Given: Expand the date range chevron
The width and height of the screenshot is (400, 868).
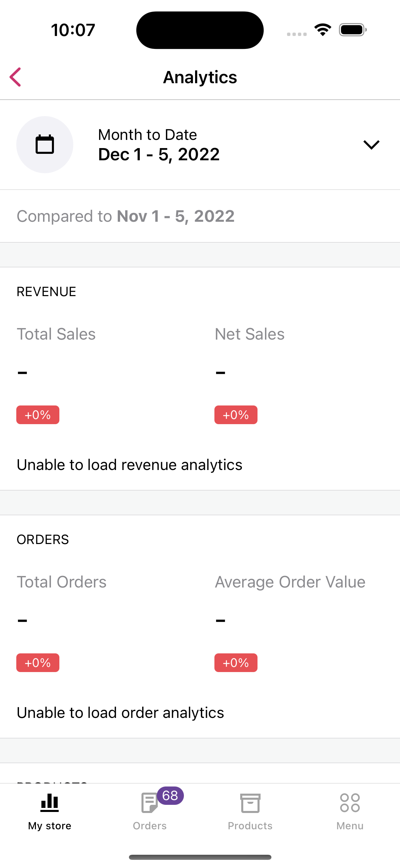Looking at the screenshot, I should (371, 145).
